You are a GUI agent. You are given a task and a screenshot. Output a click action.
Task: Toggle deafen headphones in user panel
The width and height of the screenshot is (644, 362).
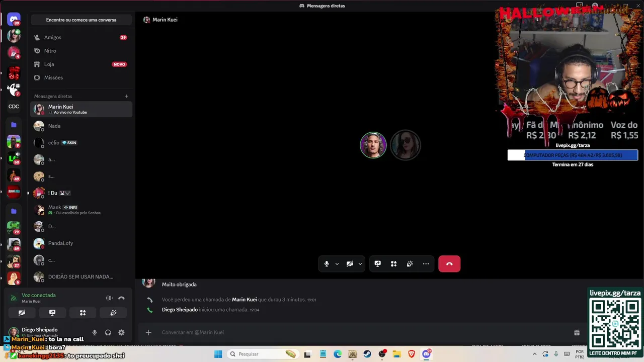(108, 332)
